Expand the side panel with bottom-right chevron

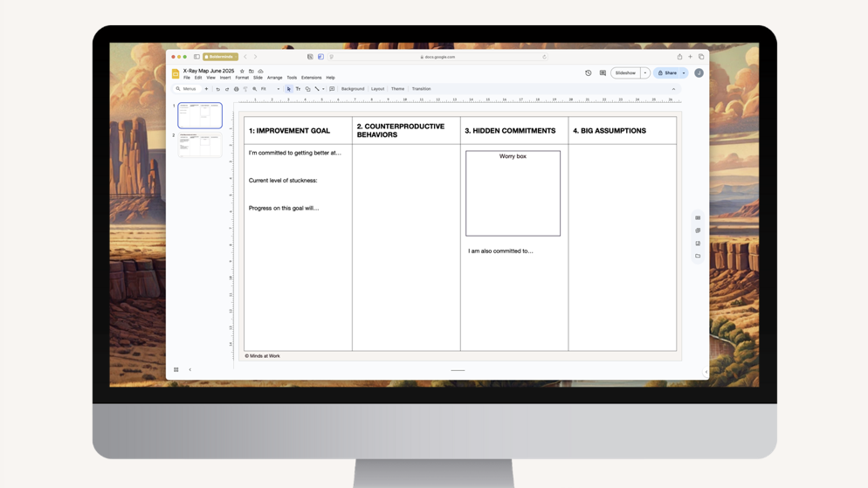706,373
